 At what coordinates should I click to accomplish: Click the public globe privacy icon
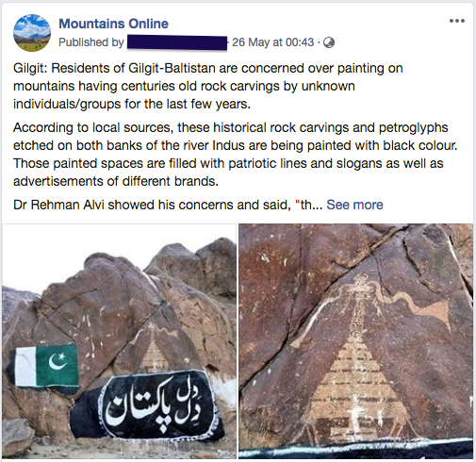pos(329,42)
